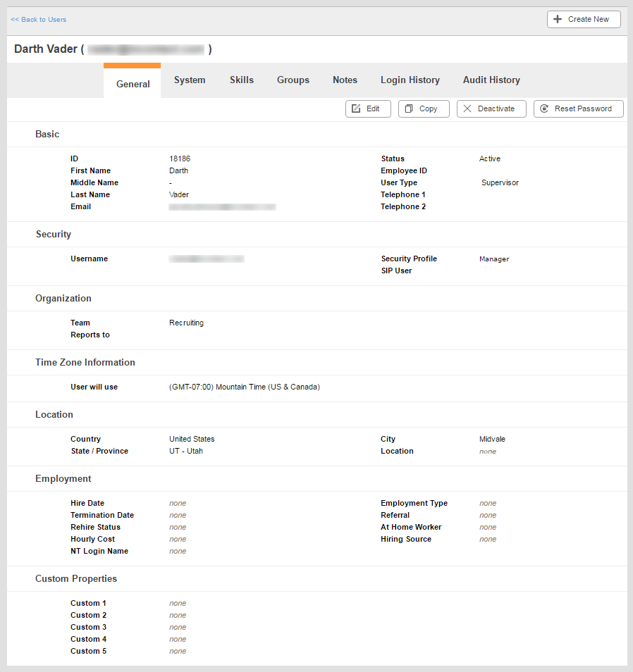633x672 pixels.
Task: Click the State value UT - Utah
Action: 185,451
